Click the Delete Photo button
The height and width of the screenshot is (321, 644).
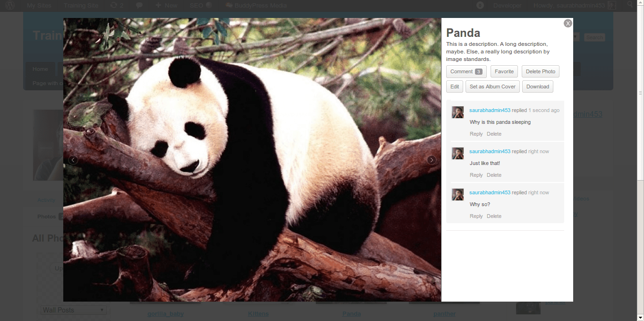(541, 71)
